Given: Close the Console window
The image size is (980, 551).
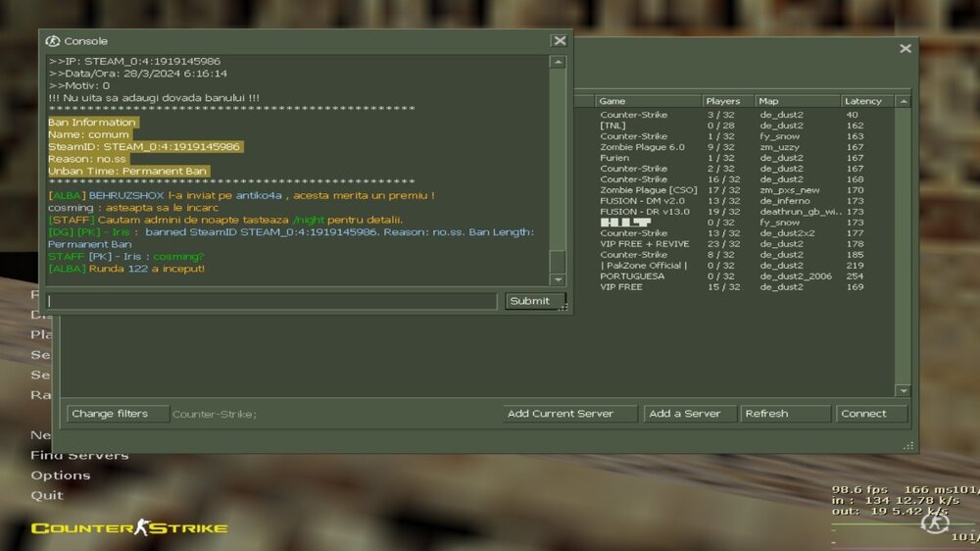Looking at the screenshot, I should pyautogui.click(x=559, y=41).
